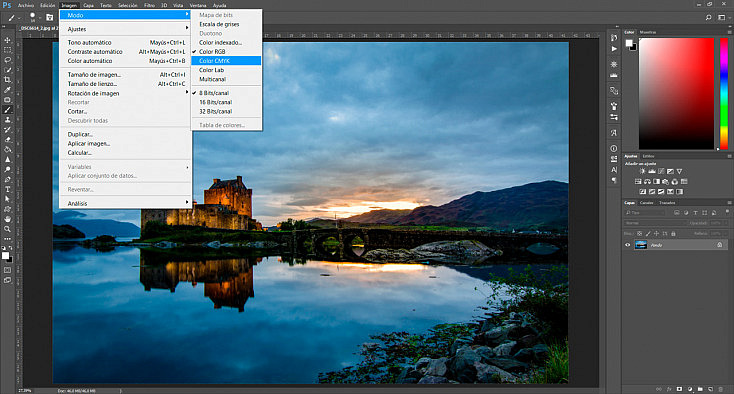
Task: Open the Ventana menu
Action: [198, 5]
